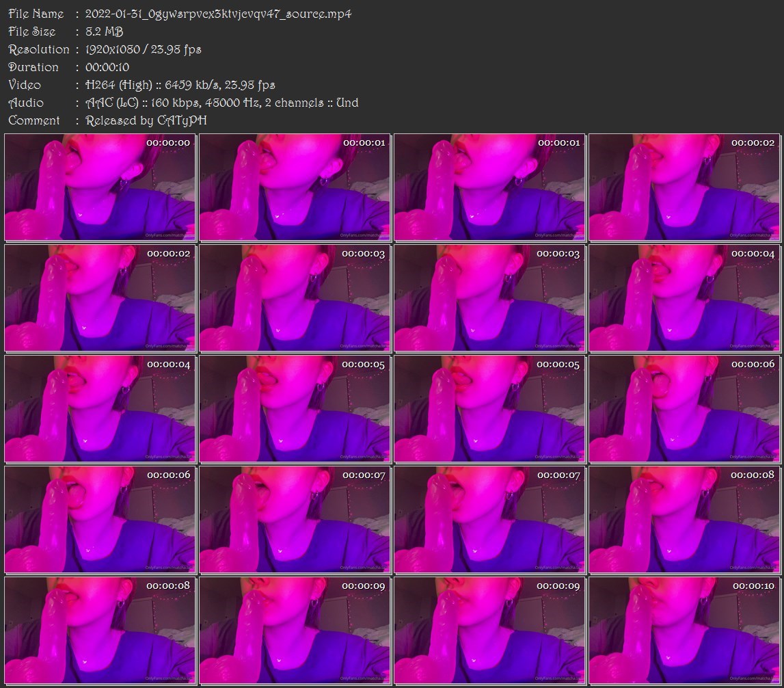Image resolution: width=784 pixels, height=688 pixels.
Task: Open the first thumbnail stamped 00:00:08
Action: (684, 520)
